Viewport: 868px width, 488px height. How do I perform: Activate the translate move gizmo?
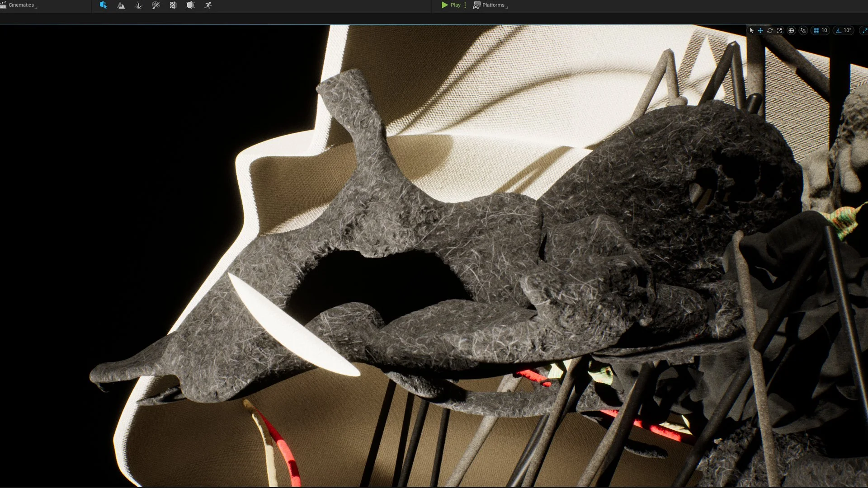click(x=760, y=31)
